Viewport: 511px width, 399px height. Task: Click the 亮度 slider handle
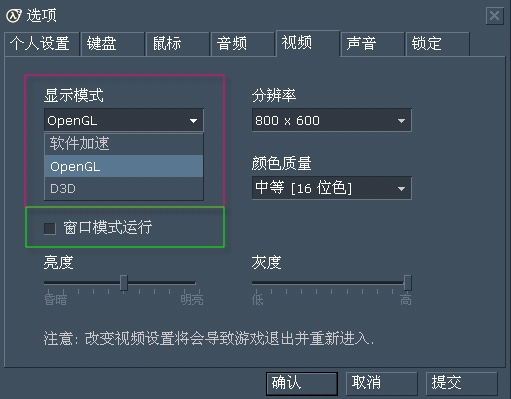click(124, 283)
